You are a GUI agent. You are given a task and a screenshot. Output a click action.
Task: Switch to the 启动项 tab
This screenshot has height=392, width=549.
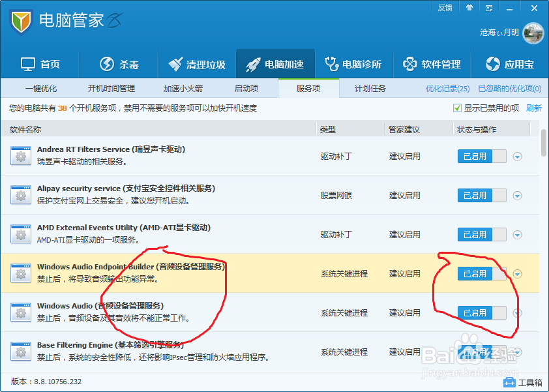pos(248,89)
